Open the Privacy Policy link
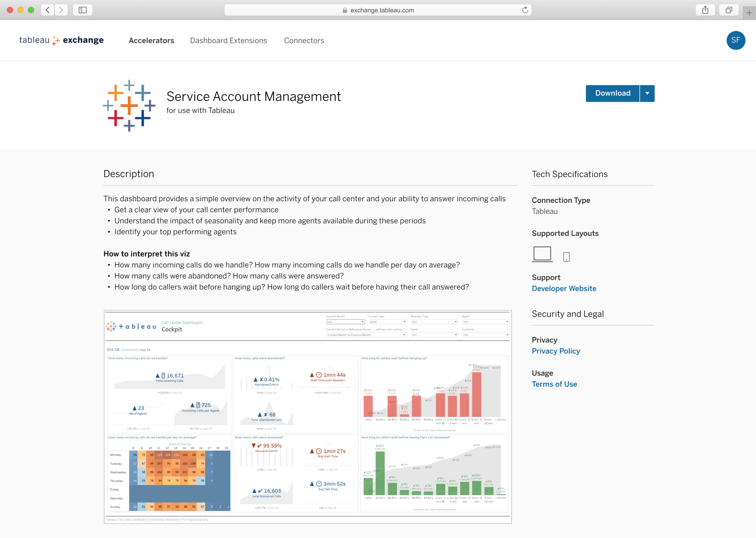The image size is (756, 538). coord(556,351)
